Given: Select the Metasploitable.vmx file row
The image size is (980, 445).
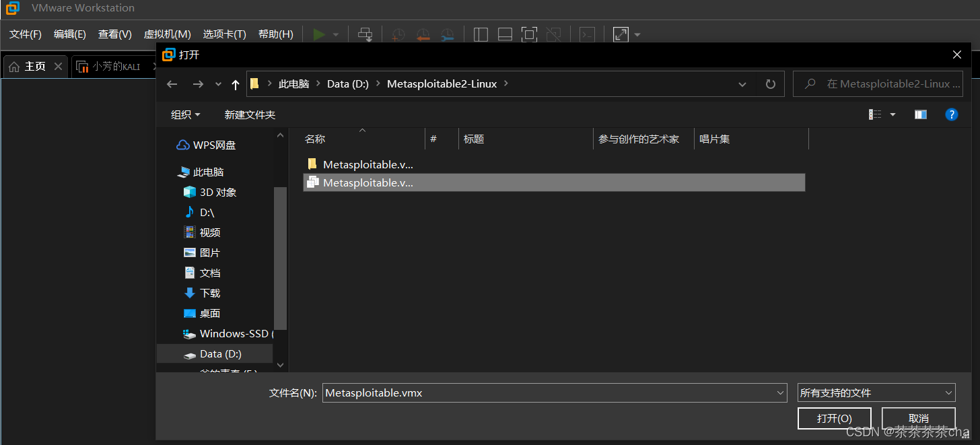Looking at the screenshot, I should click(554, 182).
